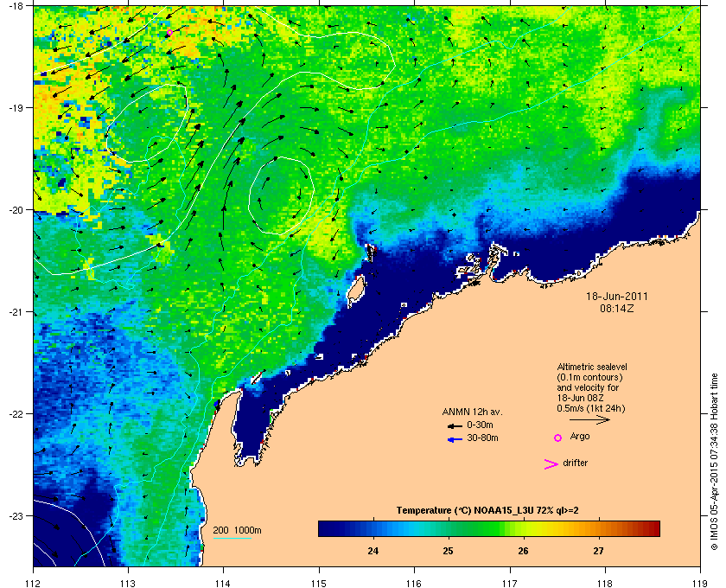Viewport: 726px width, 588px height.
Task: Click the 116 longitude axis label
Action: pos(414,583)
